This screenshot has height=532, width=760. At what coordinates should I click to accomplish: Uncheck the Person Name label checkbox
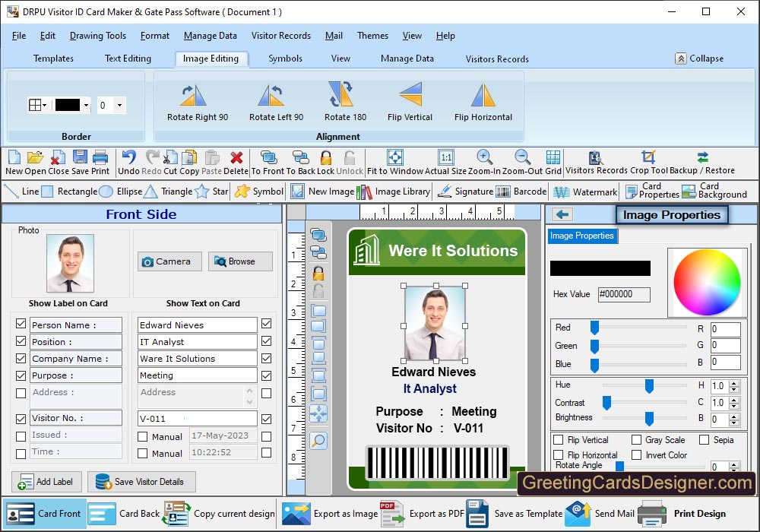pyautogui.click(x=21, y=324)
